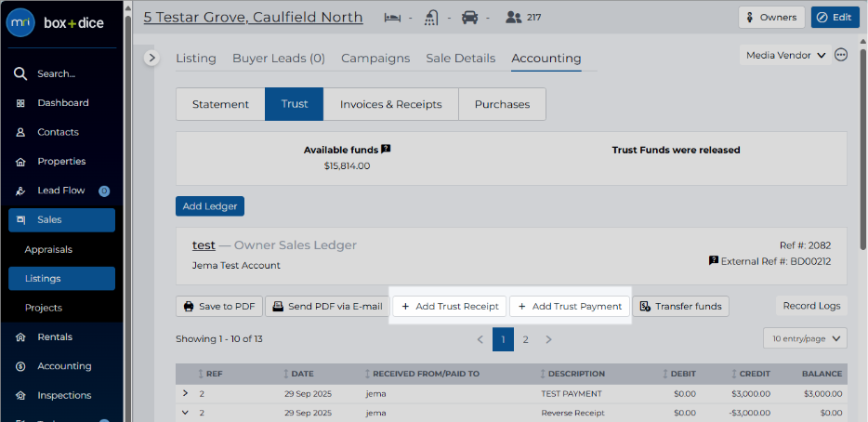The image size is (868, 422).
Task: Open the Sale Details tab
Action: [x=461, y=59]
